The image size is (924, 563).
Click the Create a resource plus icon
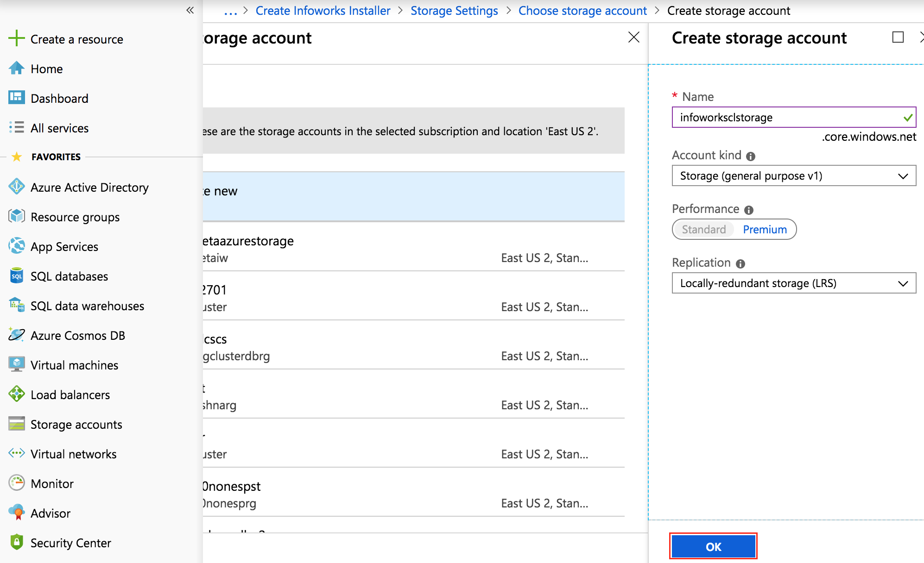coord(16,38)
